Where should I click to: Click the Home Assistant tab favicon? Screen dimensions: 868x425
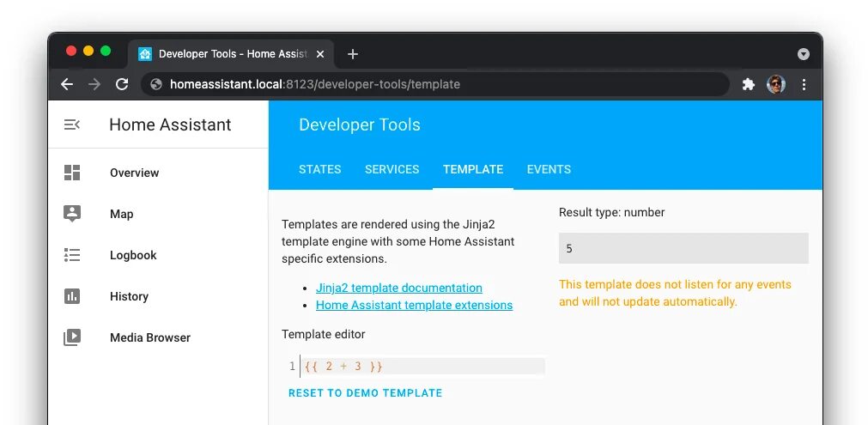[145, 54]
